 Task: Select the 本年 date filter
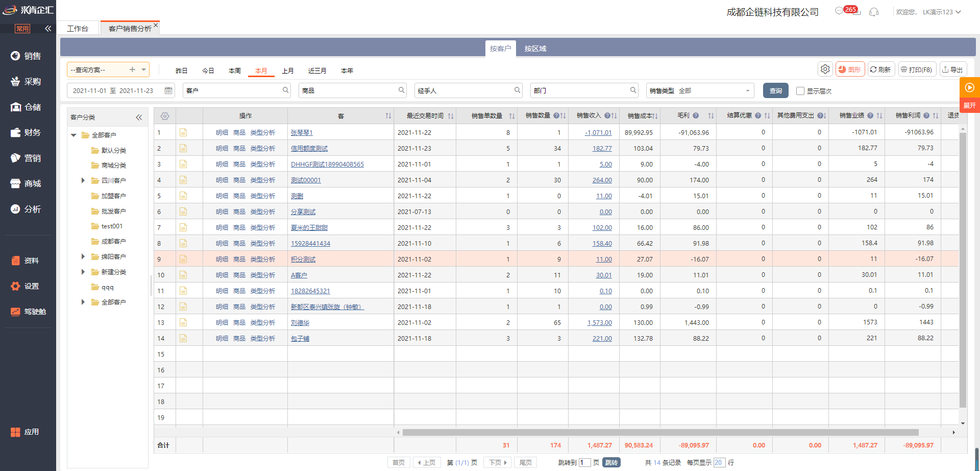[x=347, y=70]
